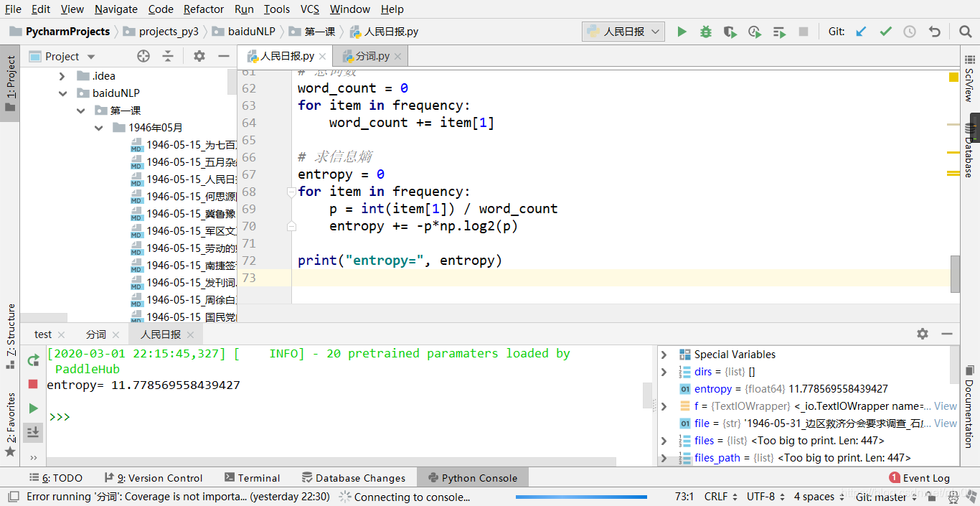Toggle the Z: Structure tool window
This screenshot has width=980, height=506.
click(x=10, y=337)
